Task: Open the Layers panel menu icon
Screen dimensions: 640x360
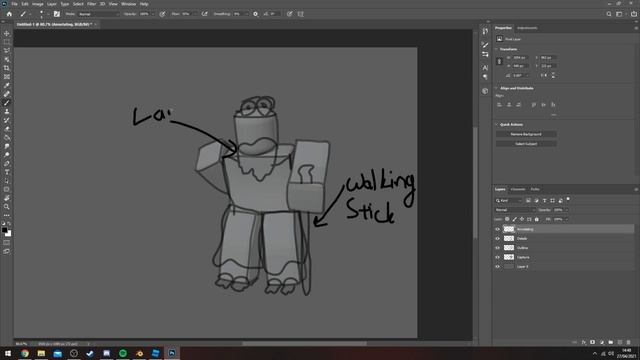Action: (636, 189)
